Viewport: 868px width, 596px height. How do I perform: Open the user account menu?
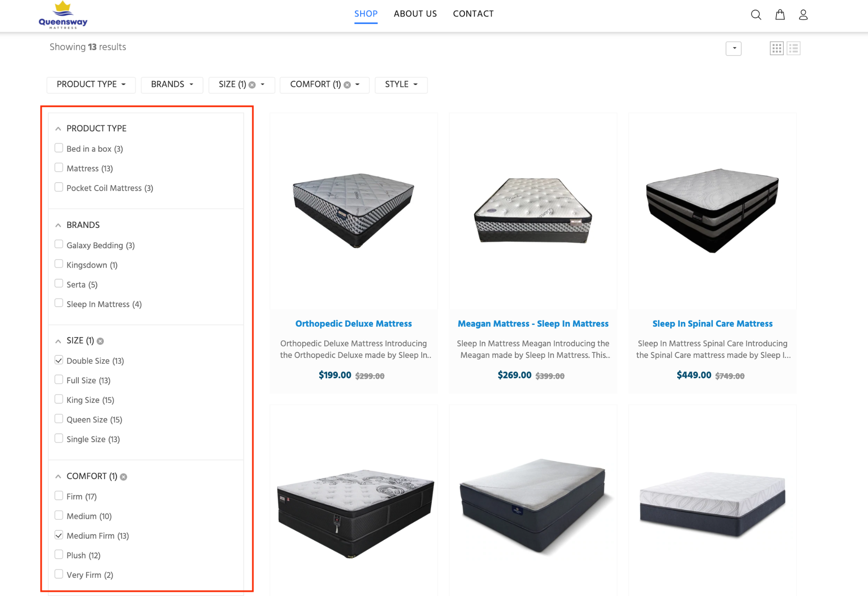pyautogui.click(x=803, y=15)
